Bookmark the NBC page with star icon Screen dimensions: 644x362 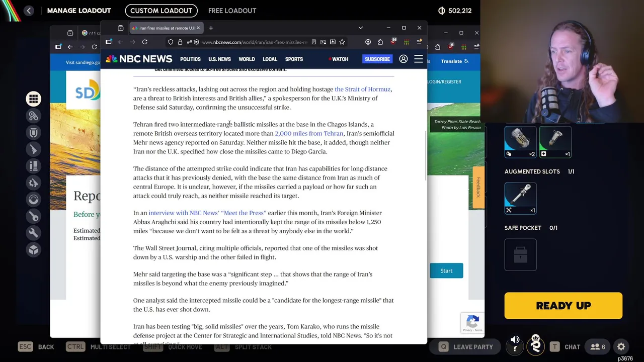click(342, 42)
